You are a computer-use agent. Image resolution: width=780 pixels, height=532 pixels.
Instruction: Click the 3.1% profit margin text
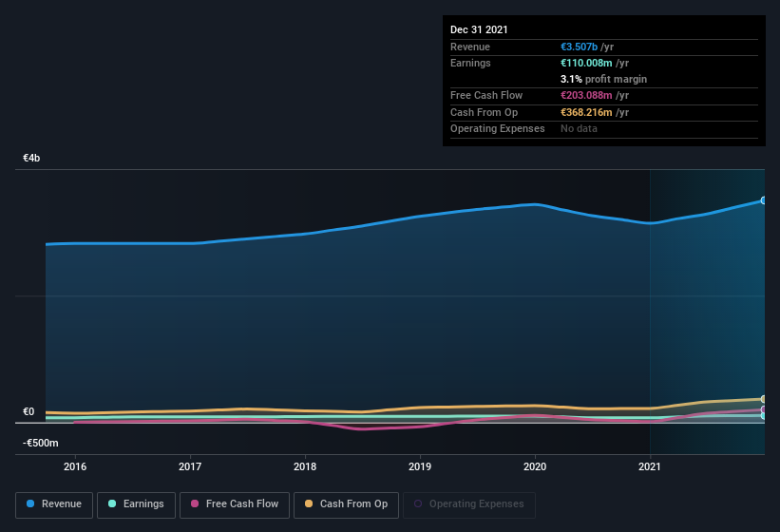click(x=604, y=79)
